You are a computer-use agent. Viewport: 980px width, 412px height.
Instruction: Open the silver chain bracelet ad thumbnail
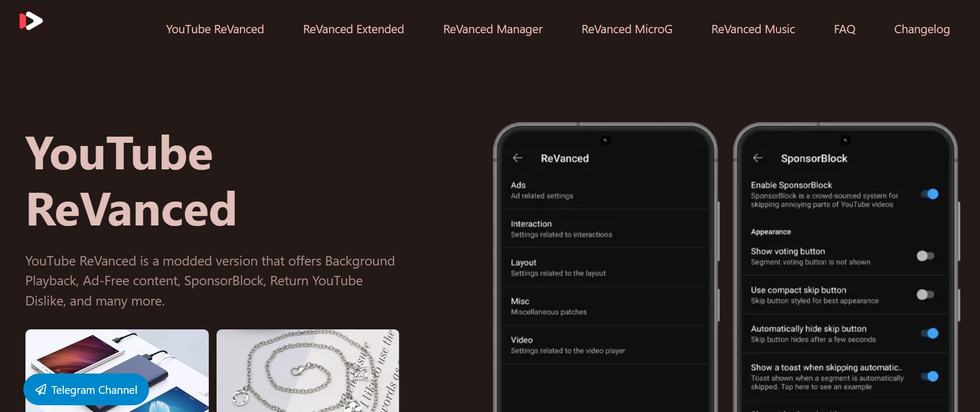coord(307,370)
